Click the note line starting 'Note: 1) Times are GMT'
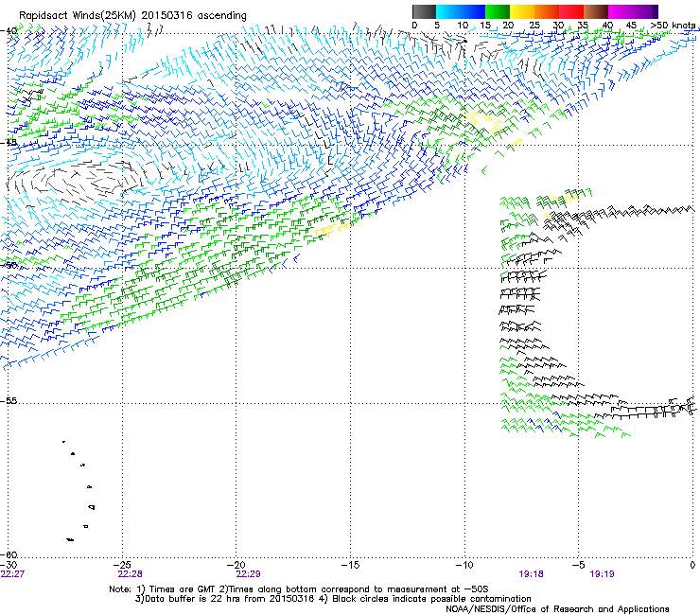 pyautogui.click(x=298, y=589)
